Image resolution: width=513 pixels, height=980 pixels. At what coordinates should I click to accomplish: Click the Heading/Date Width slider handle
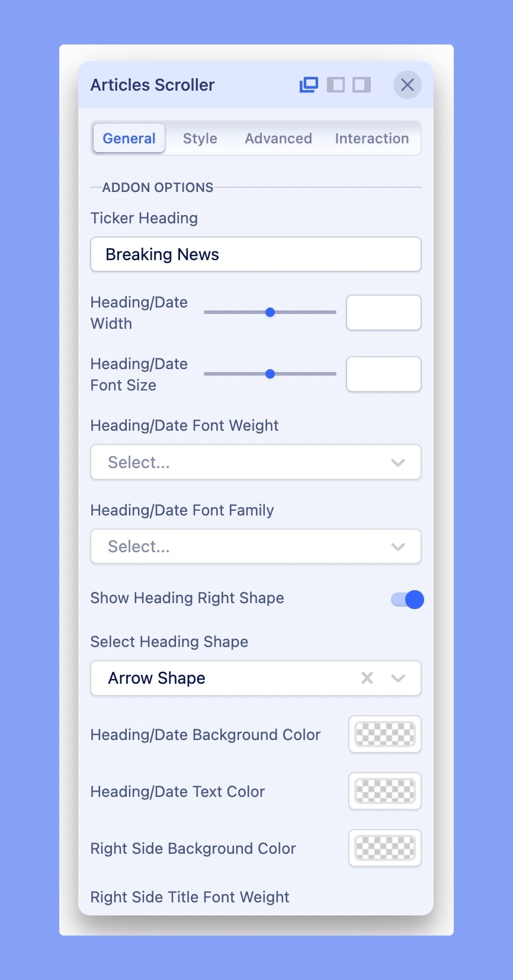tap(270, 312)
